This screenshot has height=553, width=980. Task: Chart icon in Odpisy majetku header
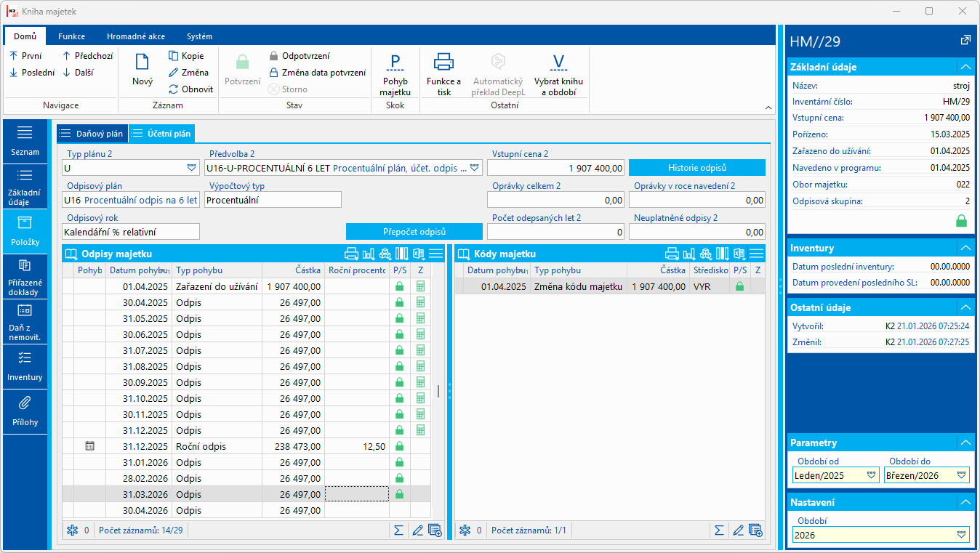368,254
